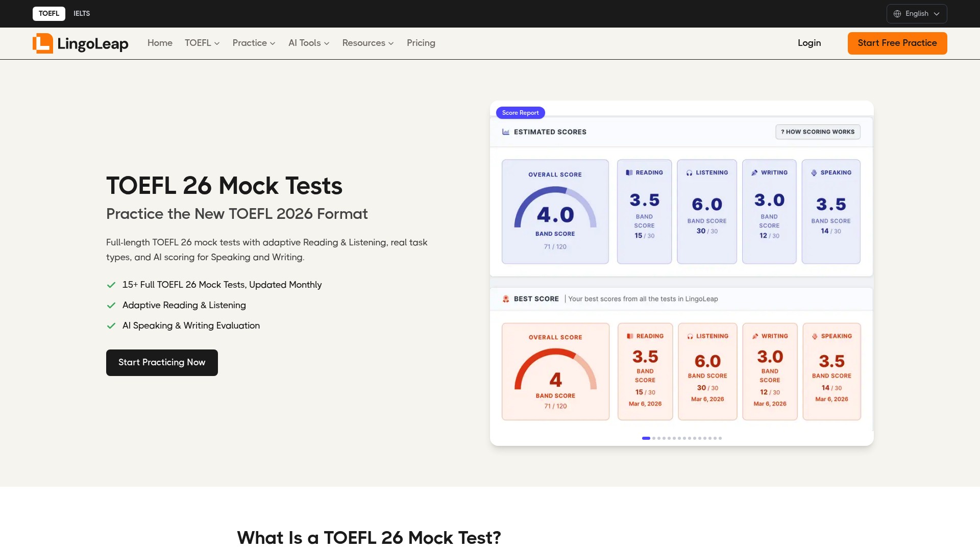Click the Best Score overall score gauge
980x551 pixels.
[x=555, y=369]
